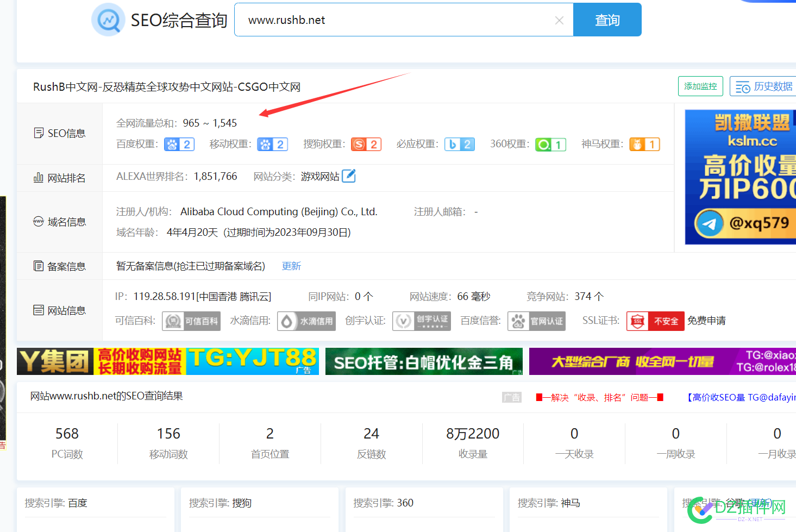Click the 搜狗权重 badge icon

(366, 145)
